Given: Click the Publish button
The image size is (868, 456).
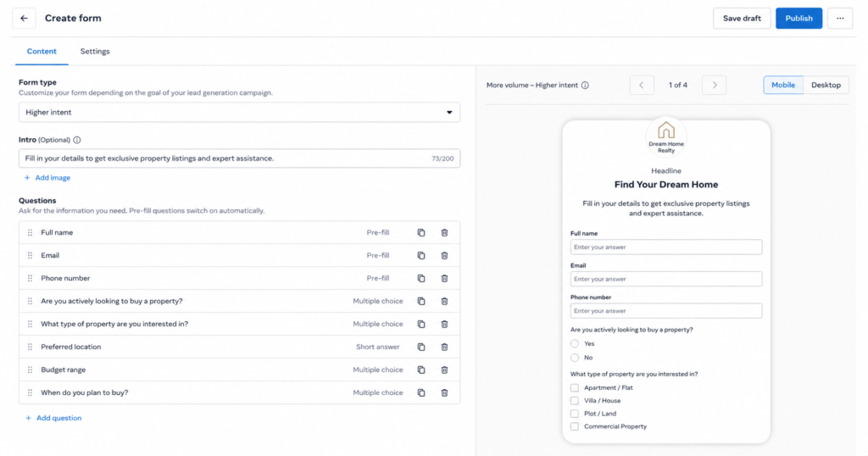Looking at the screenshot, I should (x=798, y=19).
